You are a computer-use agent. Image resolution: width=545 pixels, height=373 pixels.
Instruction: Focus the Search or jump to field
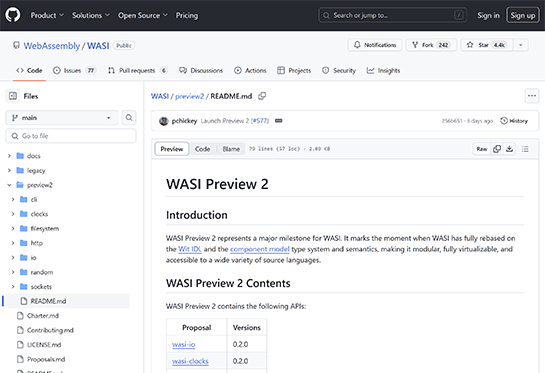click(392, 15)
